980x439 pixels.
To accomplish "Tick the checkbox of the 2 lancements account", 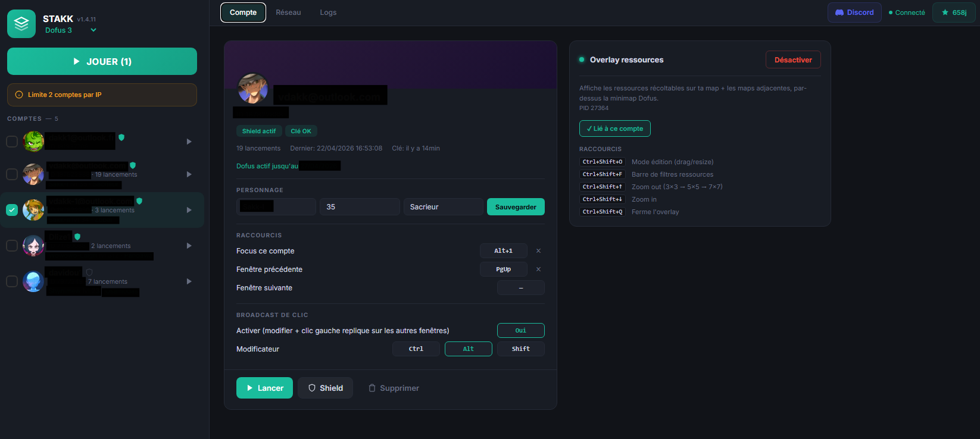I will tap(12, 246).
